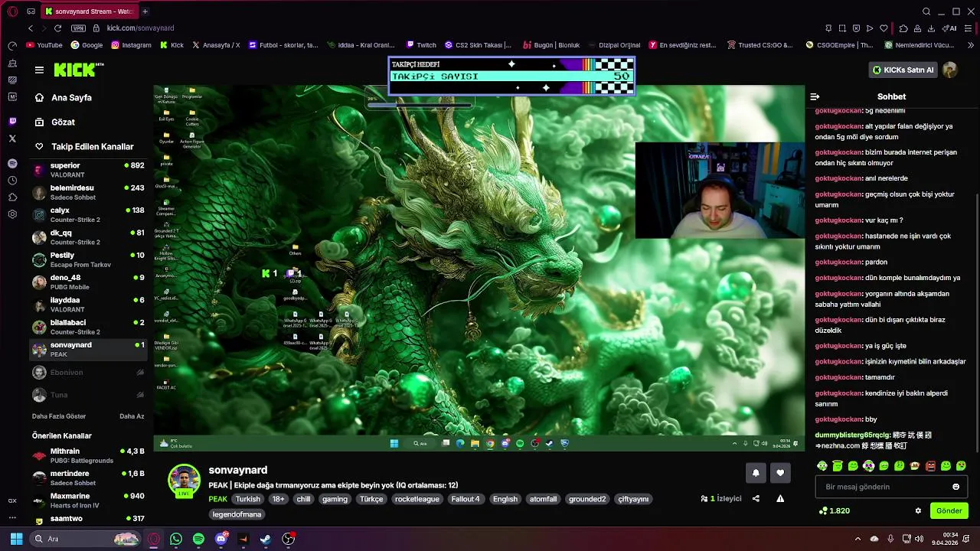Click dummyblisterg65rqcig chat username
980x551 pixels.
pyautogui.click(x=852, y=435)
